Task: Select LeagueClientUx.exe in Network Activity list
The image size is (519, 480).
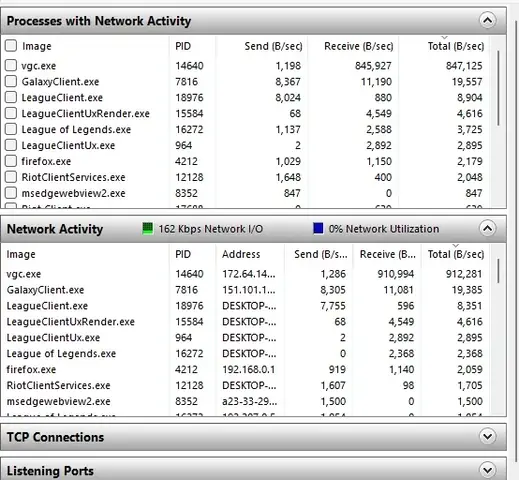Action: pos(53,338)
